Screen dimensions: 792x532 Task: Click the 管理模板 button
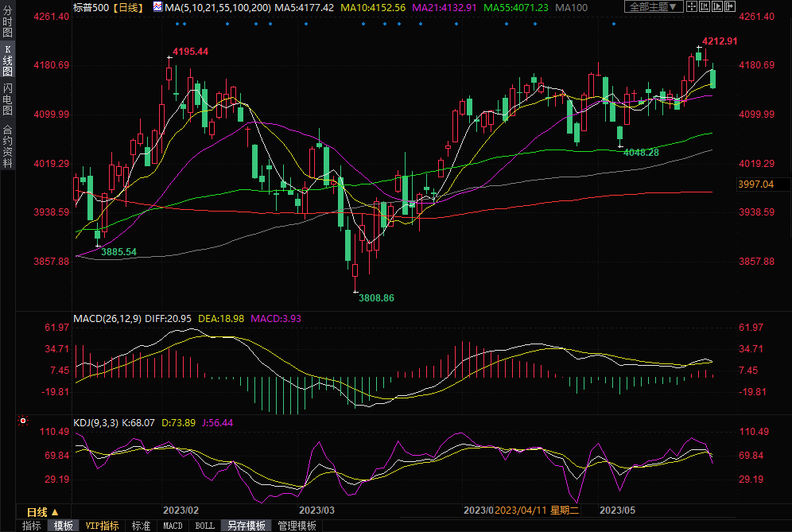click(x=297, y=526)
